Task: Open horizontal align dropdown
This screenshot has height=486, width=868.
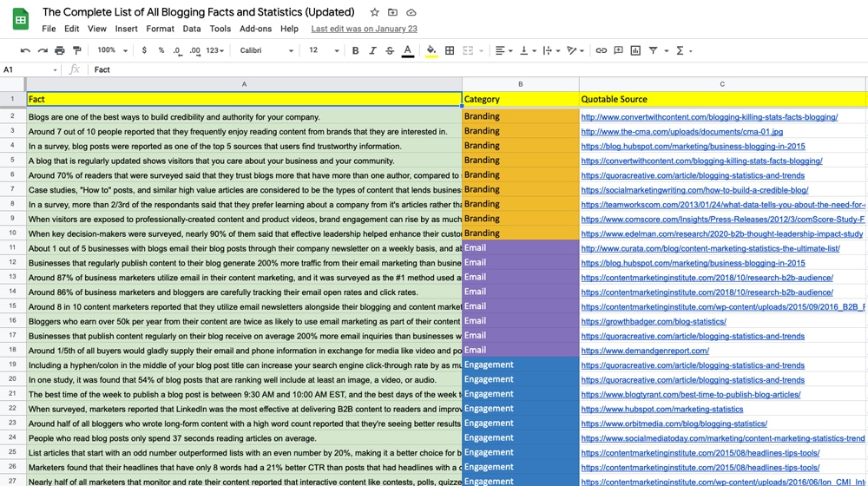Action: [x=503, y=50]
